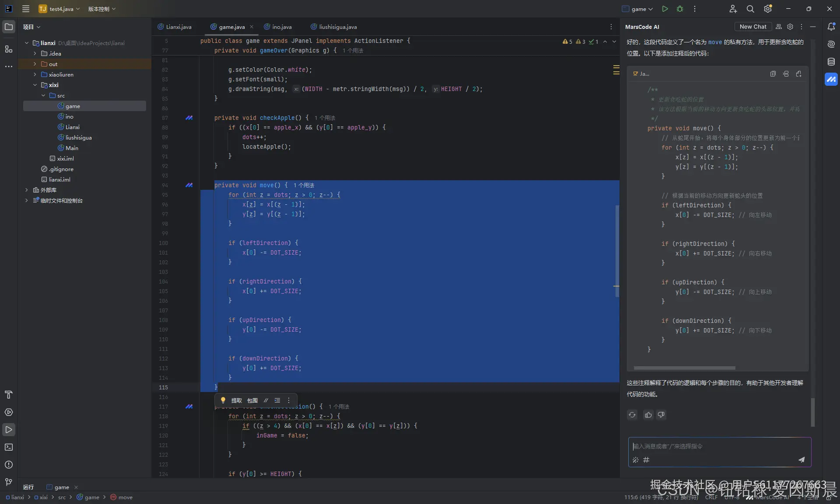Image resolution: width=840 pixels, height=504 pixels.
Task: Click the thumbs down feedback icon
Action: 661,415
